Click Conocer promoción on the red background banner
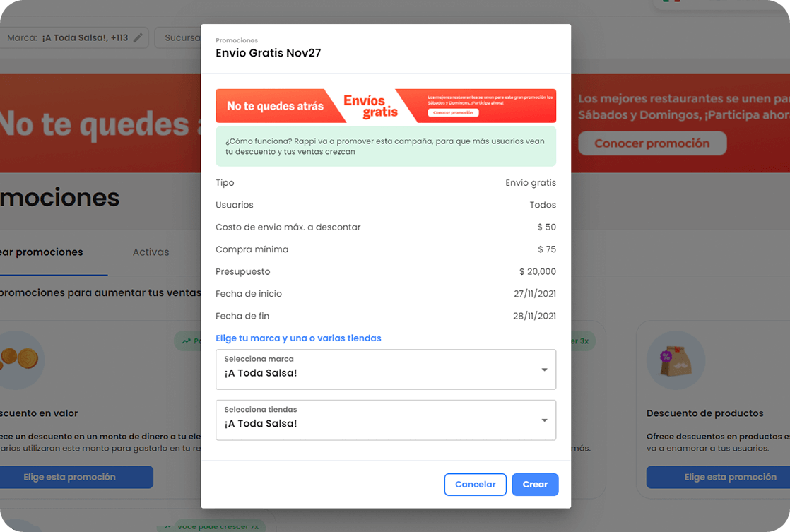 tap(652, 143)
